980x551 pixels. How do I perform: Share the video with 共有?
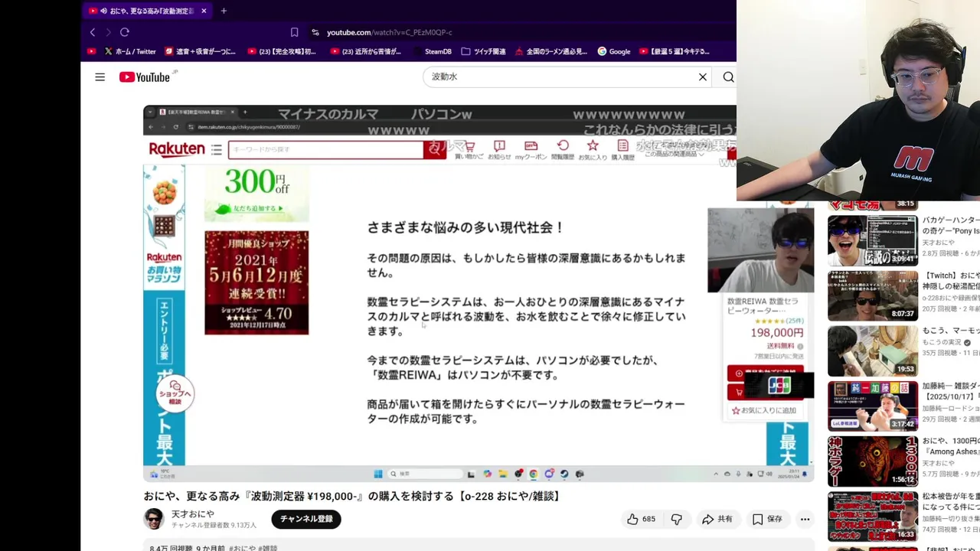coord(717,519)
